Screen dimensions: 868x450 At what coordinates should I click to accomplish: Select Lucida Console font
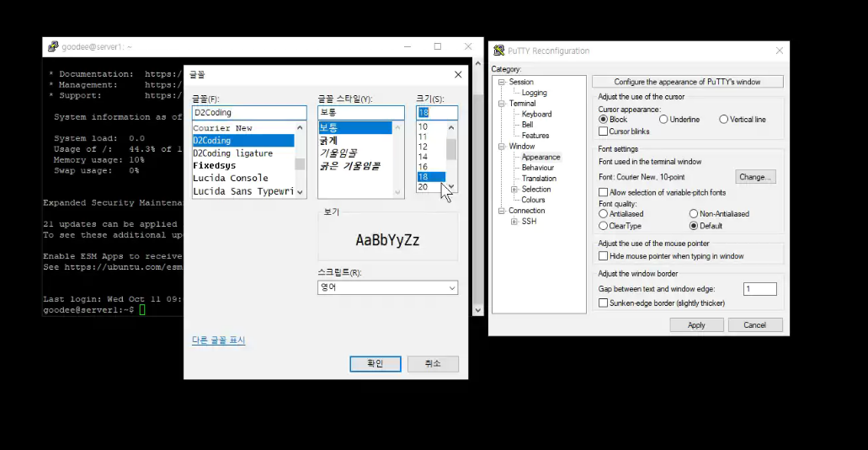pos(243,179)
